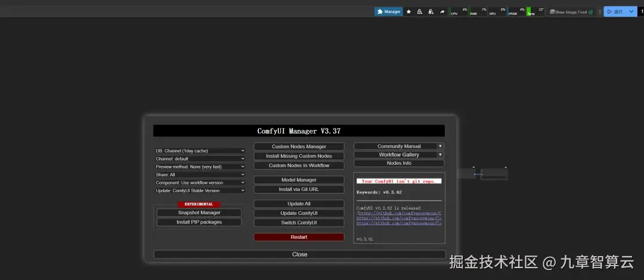This screenshot has width=644, height=280.
Task: Click the Temp temperature monitor
Action: coord(535,11)
